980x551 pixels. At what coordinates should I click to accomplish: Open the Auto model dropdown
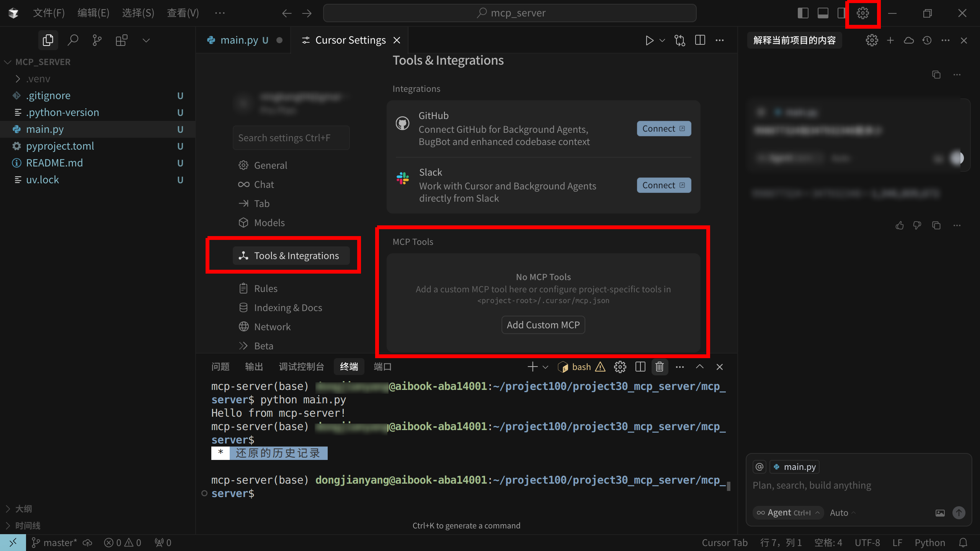(843, 513)
